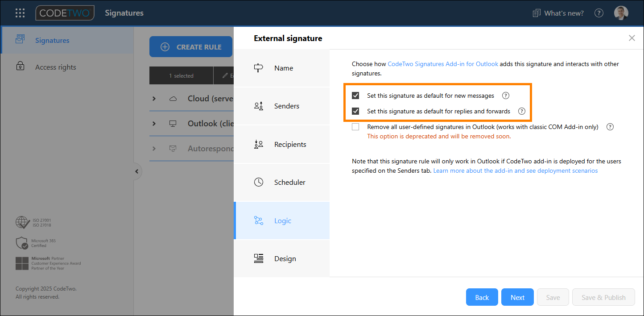Image resolution: width=644 pixels, height=316 pixels.
Task: Click the Microsoft Partner badge
Action: point(48,263)
